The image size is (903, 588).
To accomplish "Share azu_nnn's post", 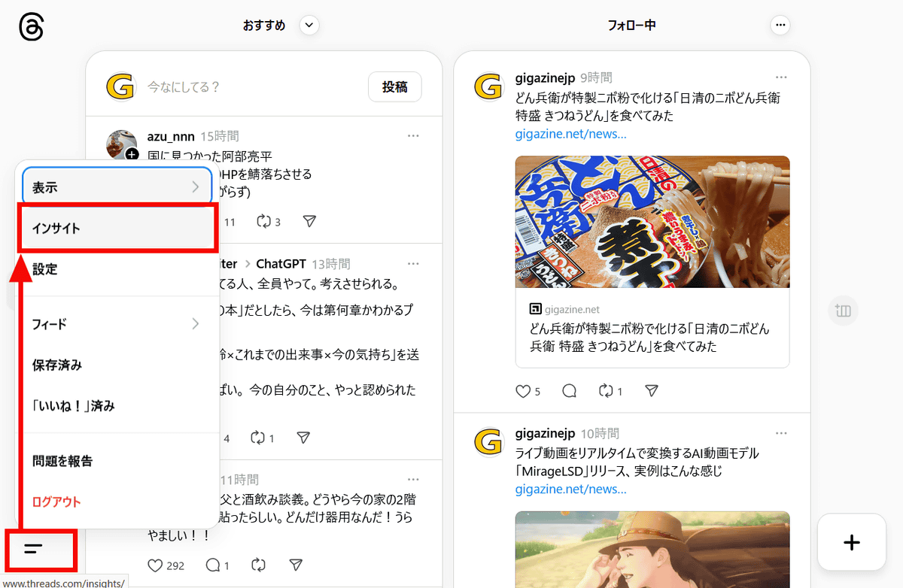I will pyautogui.click(x=309, y=222).
